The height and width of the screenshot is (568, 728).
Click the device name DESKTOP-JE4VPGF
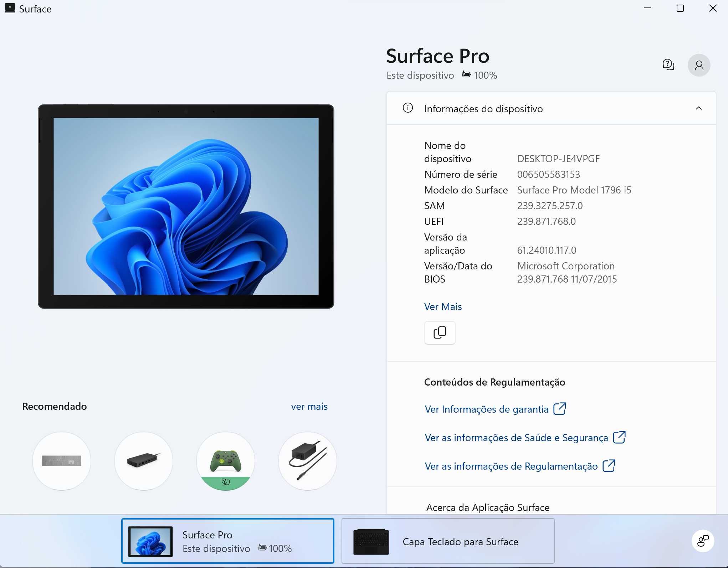pos(558,159)
